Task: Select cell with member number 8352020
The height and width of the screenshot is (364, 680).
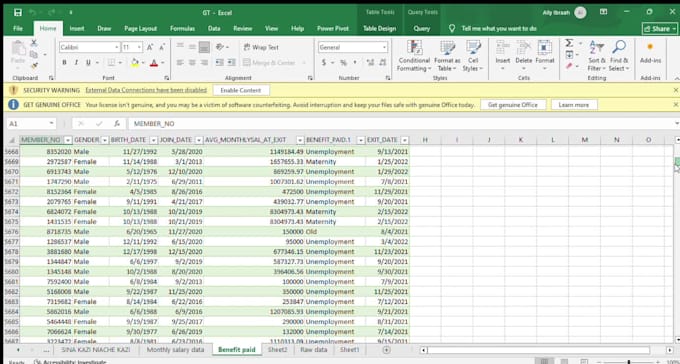Action: point(46,152)
